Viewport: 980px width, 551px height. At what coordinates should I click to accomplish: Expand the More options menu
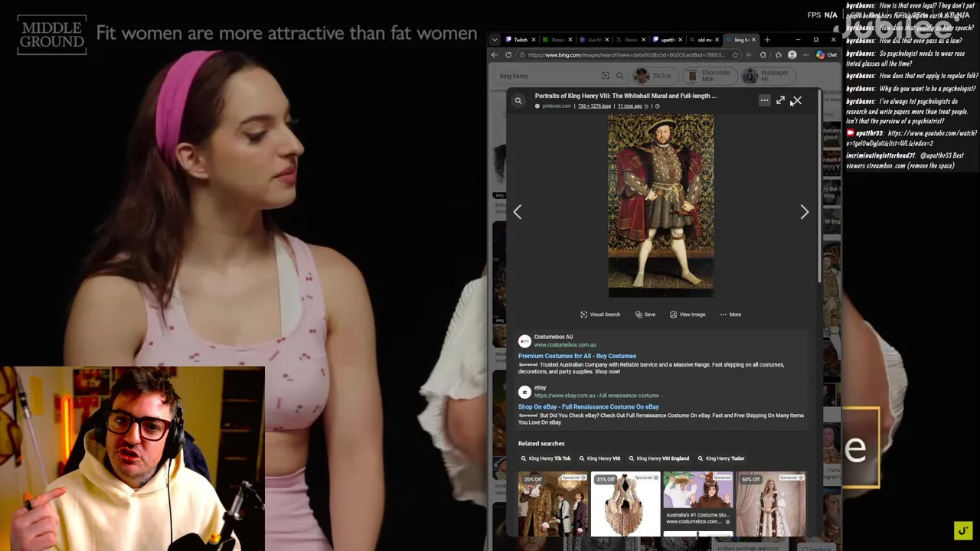pyautogui.click(x=730, y=315)
